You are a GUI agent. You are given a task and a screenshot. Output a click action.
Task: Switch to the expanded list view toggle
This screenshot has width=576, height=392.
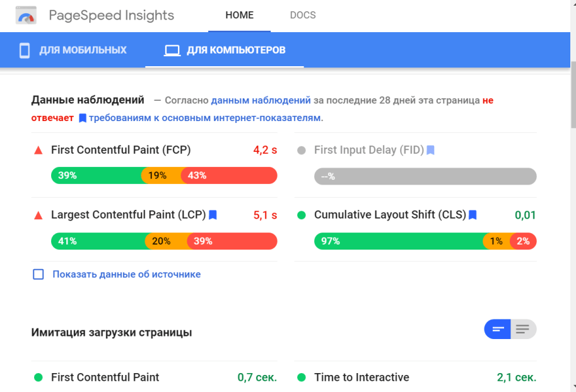point(523,329)
